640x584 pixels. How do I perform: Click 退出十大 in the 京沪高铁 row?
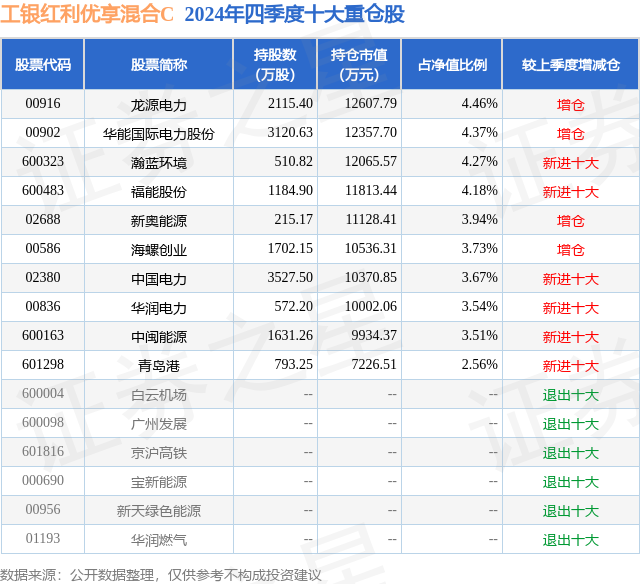(x=571, y=453)
